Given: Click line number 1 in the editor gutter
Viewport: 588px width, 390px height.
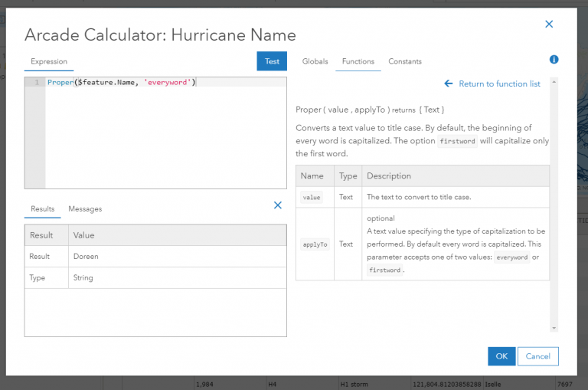Looking at the screenshot, I should pyautogui.click(x=35, y=82).
